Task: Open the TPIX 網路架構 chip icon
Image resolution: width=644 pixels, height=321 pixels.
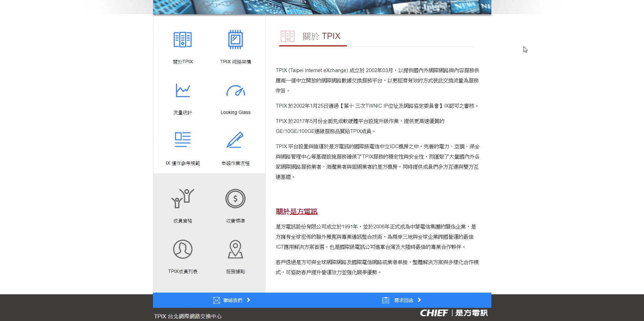Action: coord(236,39)
